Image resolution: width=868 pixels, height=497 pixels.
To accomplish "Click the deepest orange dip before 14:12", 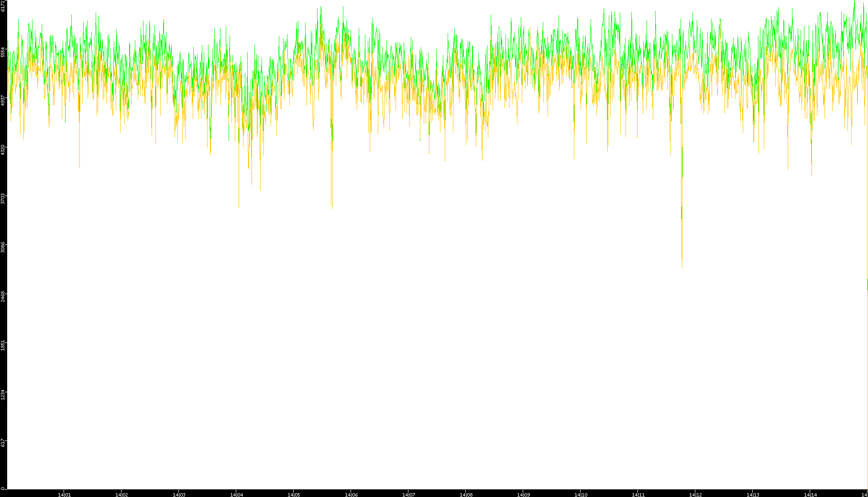I will click(682, 265).
